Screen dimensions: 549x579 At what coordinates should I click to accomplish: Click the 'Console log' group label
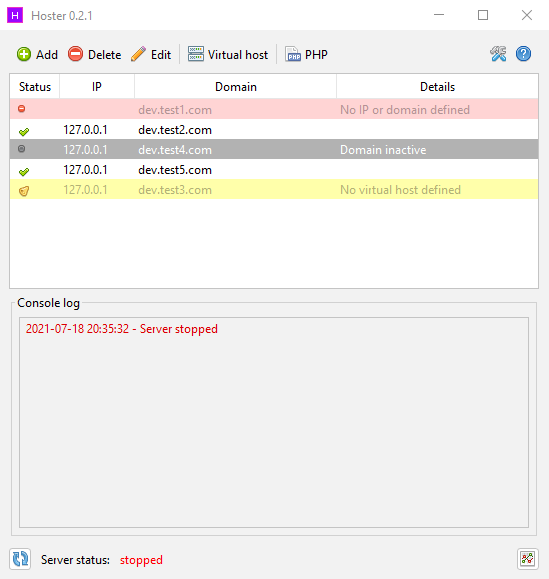48,303
